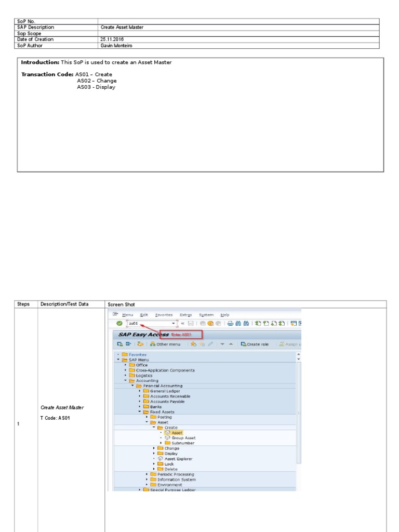This screenshot has width=399, height=532.
Task: Open the System menu
Action: click(206, 315)
